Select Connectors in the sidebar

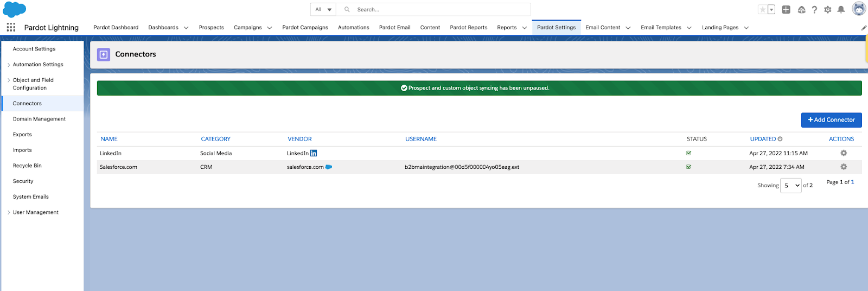click(43, 104)
